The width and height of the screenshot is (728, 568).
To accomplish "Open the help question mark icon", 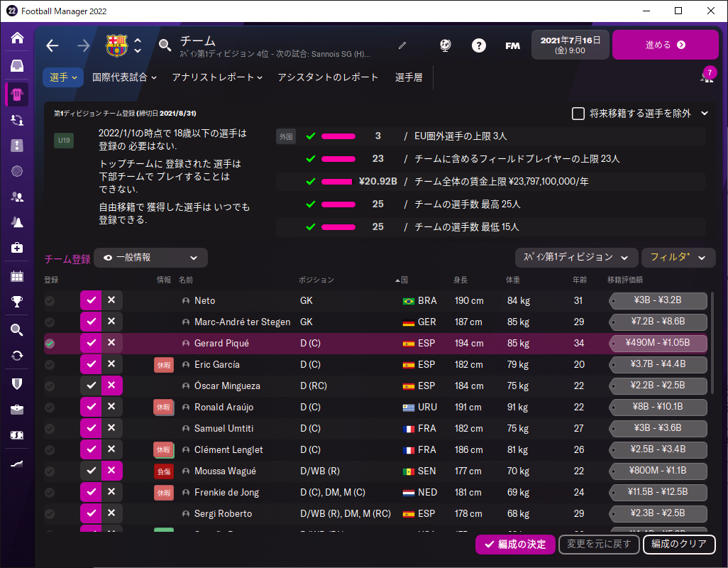I will pyautogui.click(x=479, y=45).
